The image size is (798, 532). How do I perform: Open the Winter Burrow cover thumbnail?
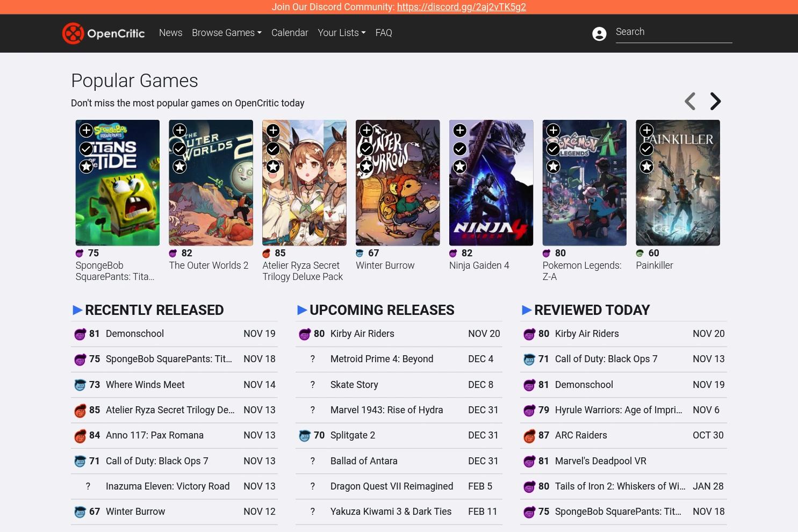[x=398, y=183]
